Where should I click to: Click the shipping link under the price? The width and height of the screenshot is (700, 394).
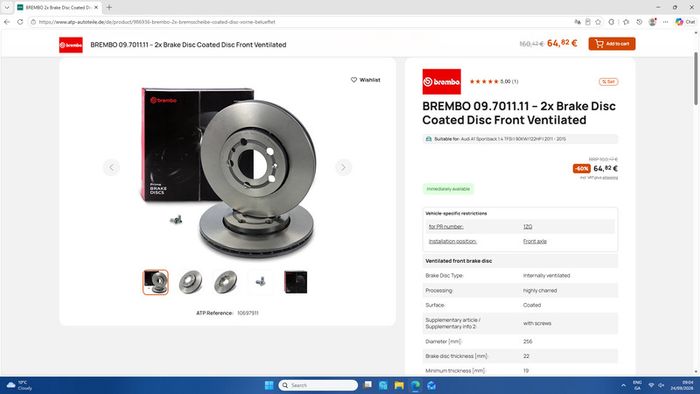point(610,178)
